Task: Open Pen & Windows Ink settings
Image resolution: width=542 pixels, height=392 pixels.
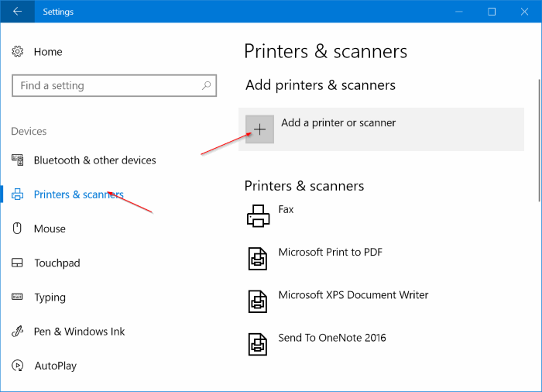Action: click(79, 332)
